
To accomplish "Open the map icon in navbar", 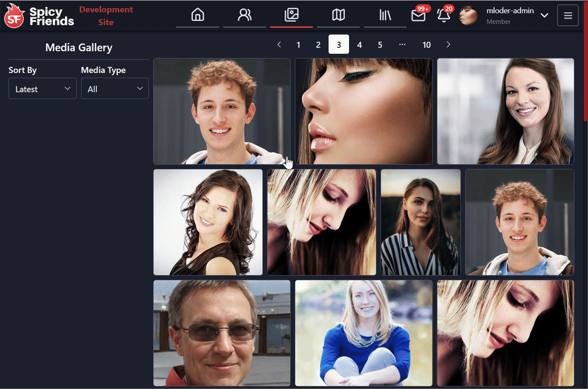I will pos(338,15).
